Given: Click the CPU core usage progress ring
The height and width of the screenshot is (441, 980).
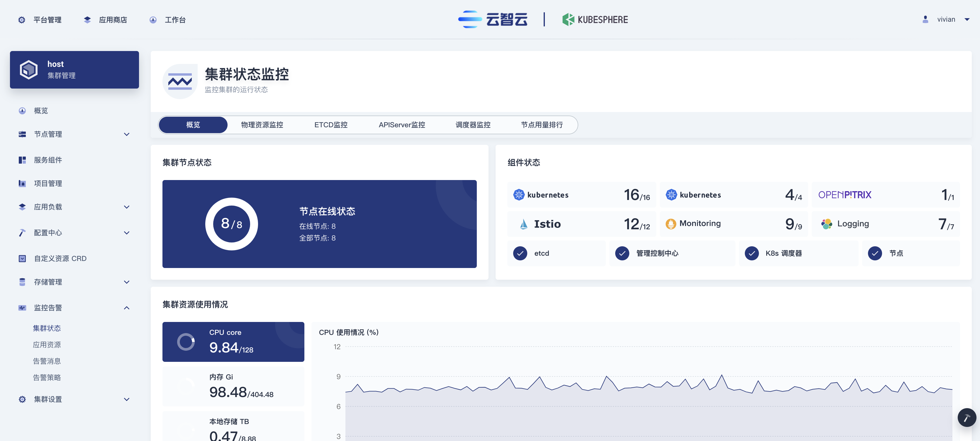Looking at the screenshot, I should [x=186, y=342].
